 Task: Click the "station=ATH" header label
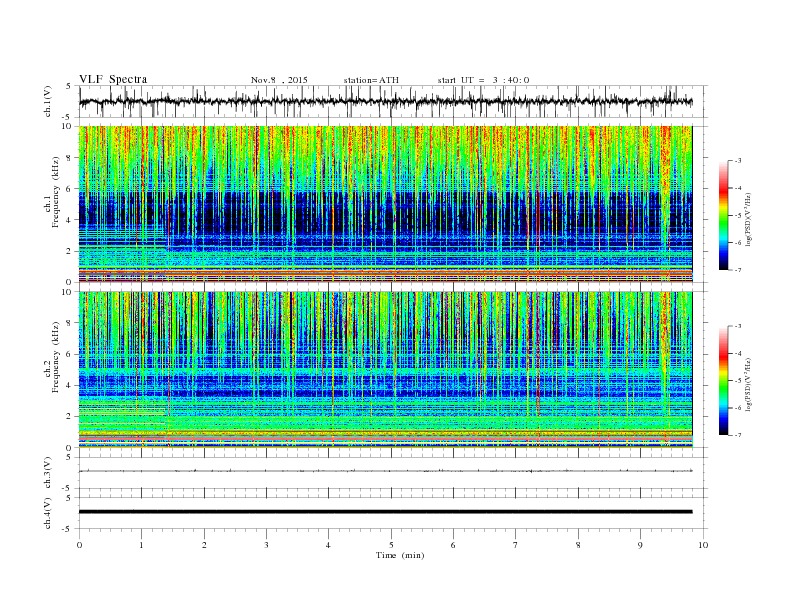coord(371,80)
